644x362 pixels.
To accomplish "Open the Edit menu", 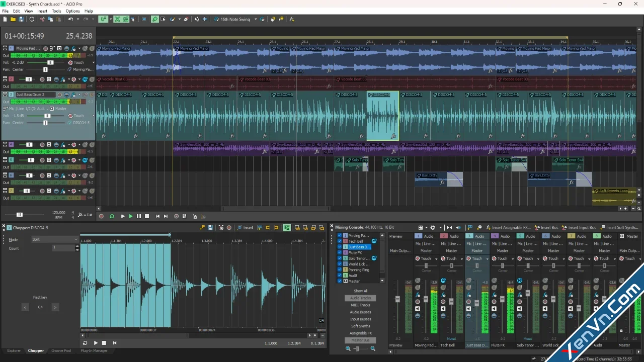I will [x=17, y=11].
